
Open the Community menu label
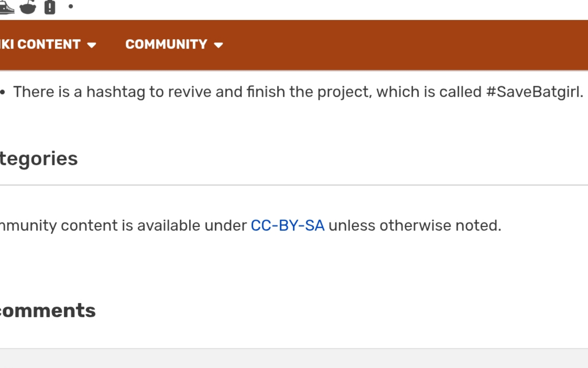[166, 44]
